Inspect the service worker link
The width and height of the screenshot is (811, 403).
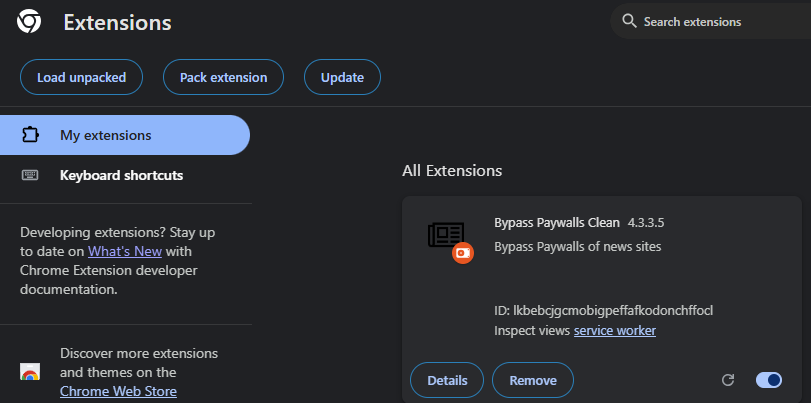[615, 331]
